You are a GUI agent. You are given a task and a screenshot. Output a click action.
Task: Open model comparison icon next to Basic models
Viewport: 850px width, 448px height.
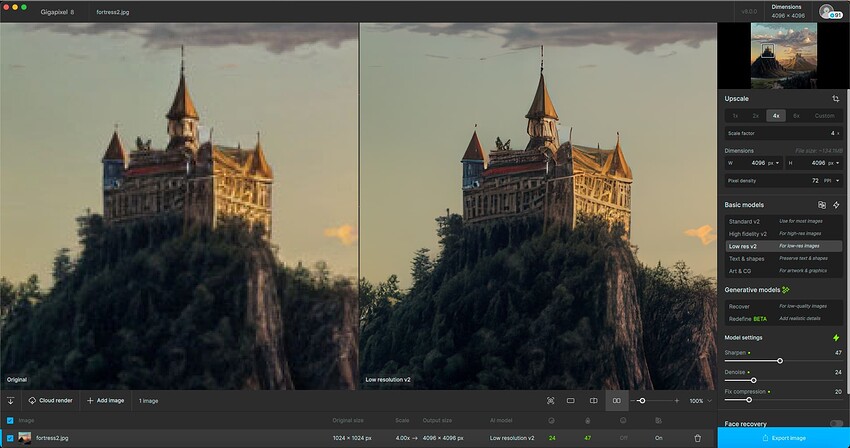pos(822,205)
